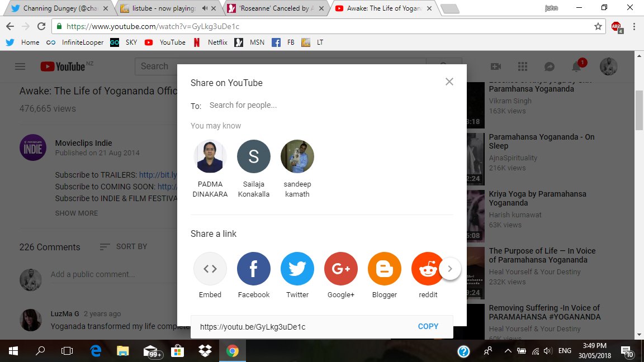This screenshot has height=362, width=644.
Task: Open Chrome's three-dot menu
Action: [634, 26]
